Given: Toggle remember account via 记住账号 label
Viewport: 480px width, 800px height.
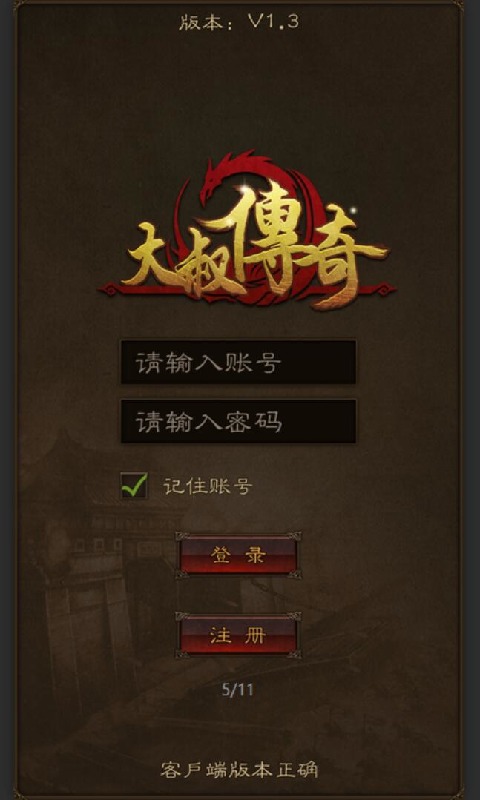Looking at the screenshot, I should pos(208,486).
